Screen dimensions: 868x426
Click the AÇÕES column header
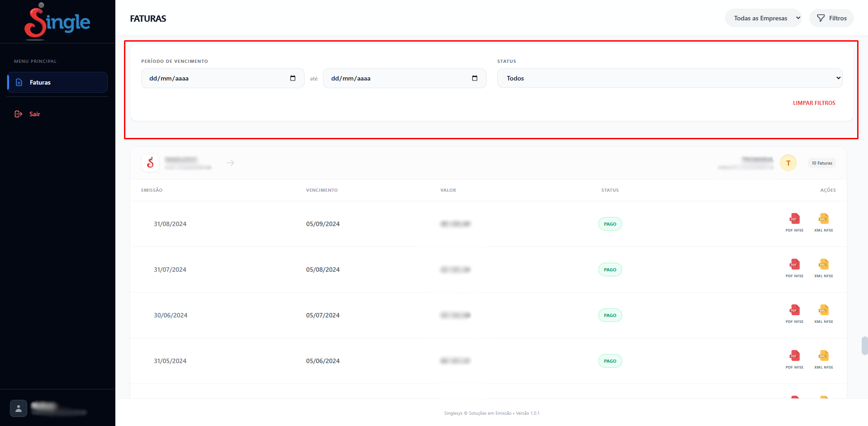click(828, 190)
